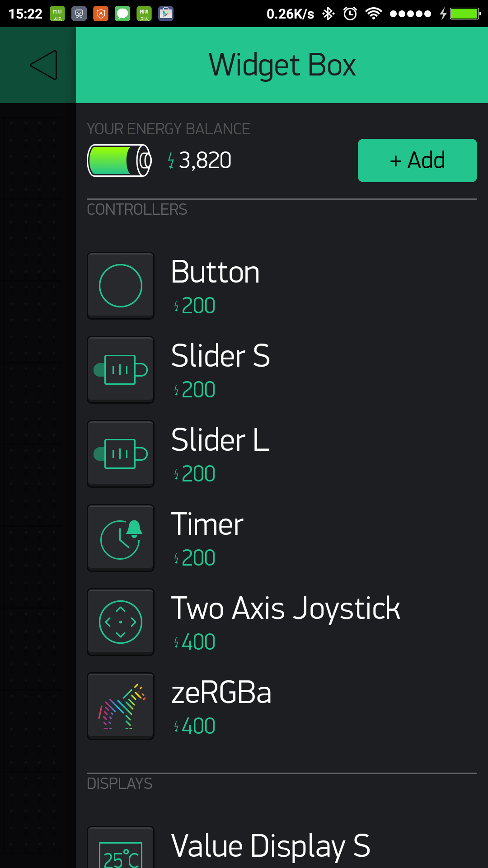Select the Button widget circle icon
The image size is (488, 868).
pyautogui.click(x=121, y=286)
